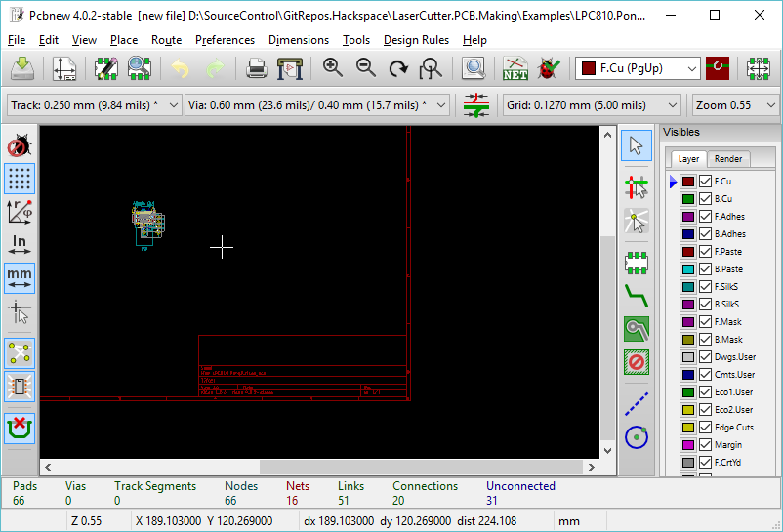Click the Find magnifier icon
Image resolution: width=783 pixels, height=532 pixels.
[474, 68]
